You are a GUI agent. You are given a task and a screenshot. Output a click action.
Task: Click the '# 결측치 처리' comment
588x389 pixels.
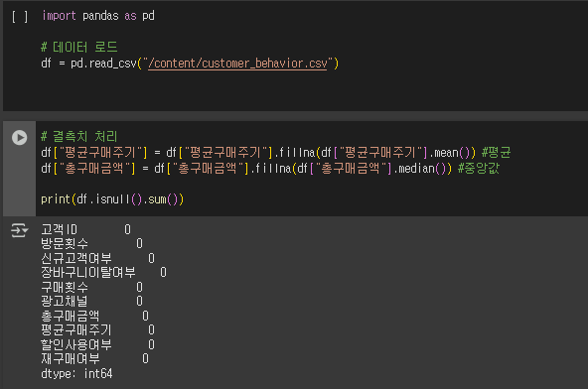pos(79,136)
